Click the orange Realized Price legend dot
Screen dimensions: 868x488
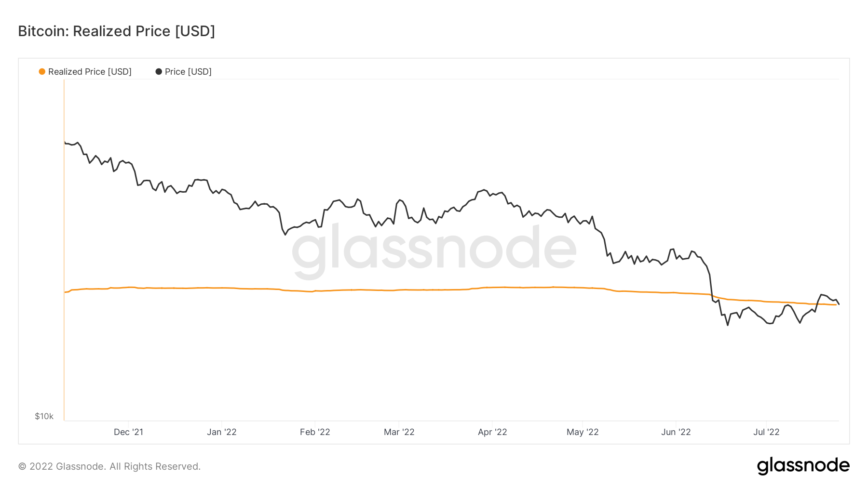click(42, 72)
